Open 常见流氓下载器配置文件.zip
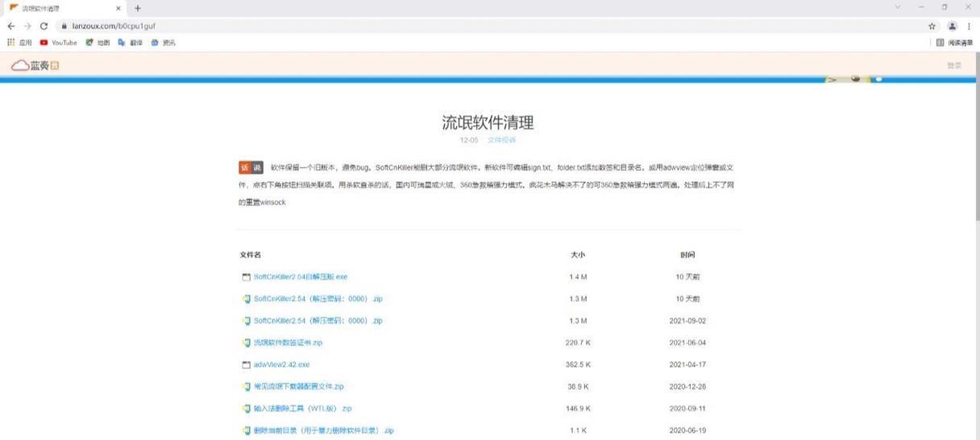Viewport: 980px width, 440px height. pos(299,387)
